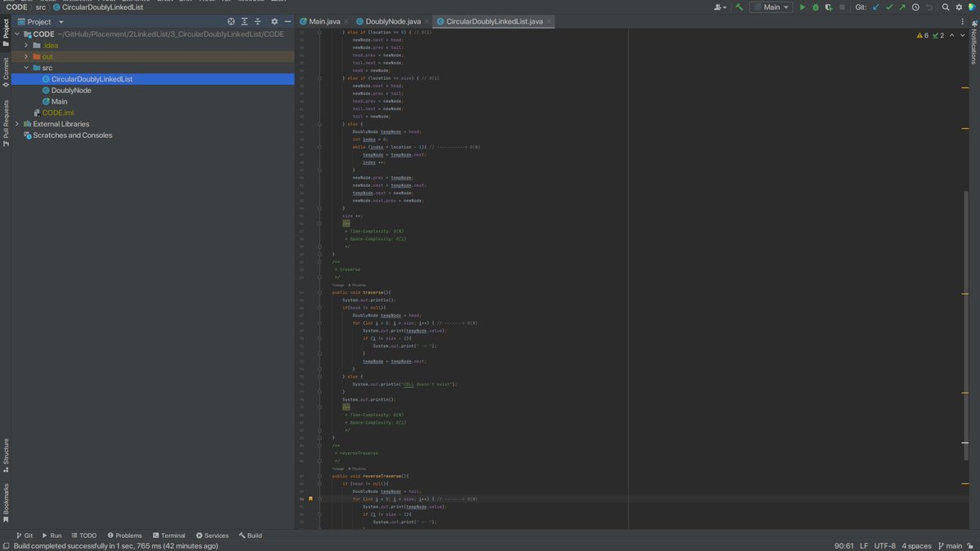Open the user account dropdown in toolbar

click(720, 7)
